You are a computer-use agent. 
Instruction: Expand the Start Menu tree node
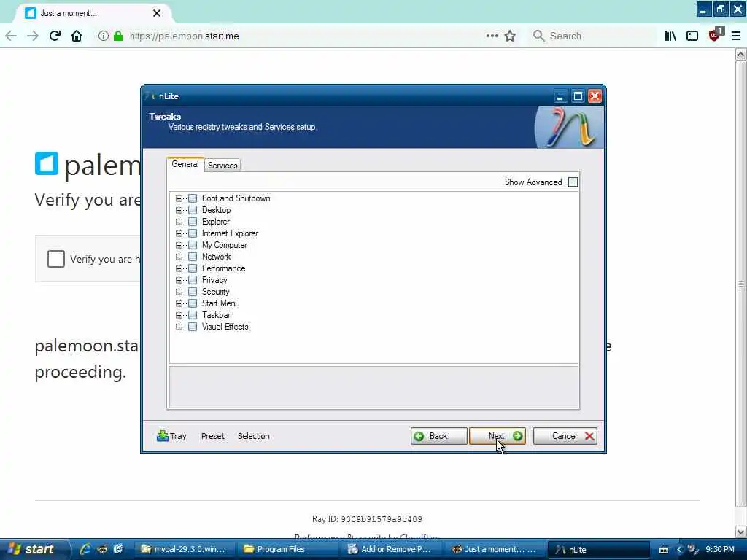coord(179,303)
